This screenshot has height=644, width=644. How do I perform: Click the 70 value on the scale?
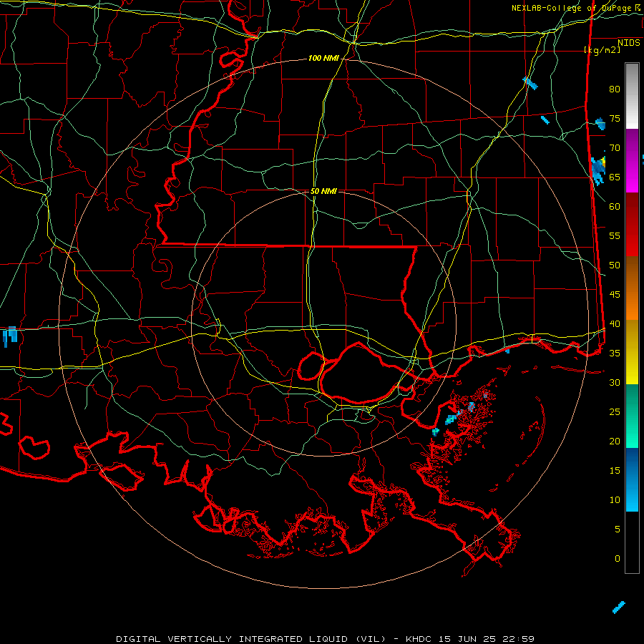click(x=615, y=148)
